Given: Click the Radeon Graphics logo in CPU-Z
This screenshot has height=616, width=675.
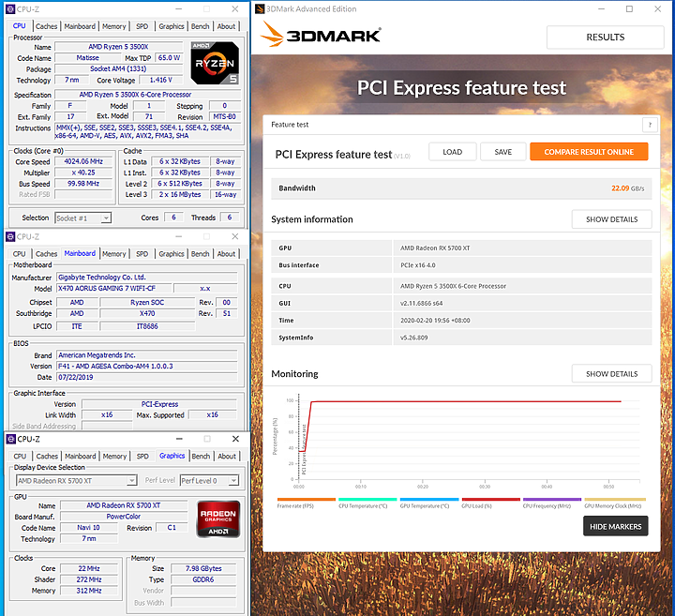Looking at the screenshot, I should click(218, 518).
